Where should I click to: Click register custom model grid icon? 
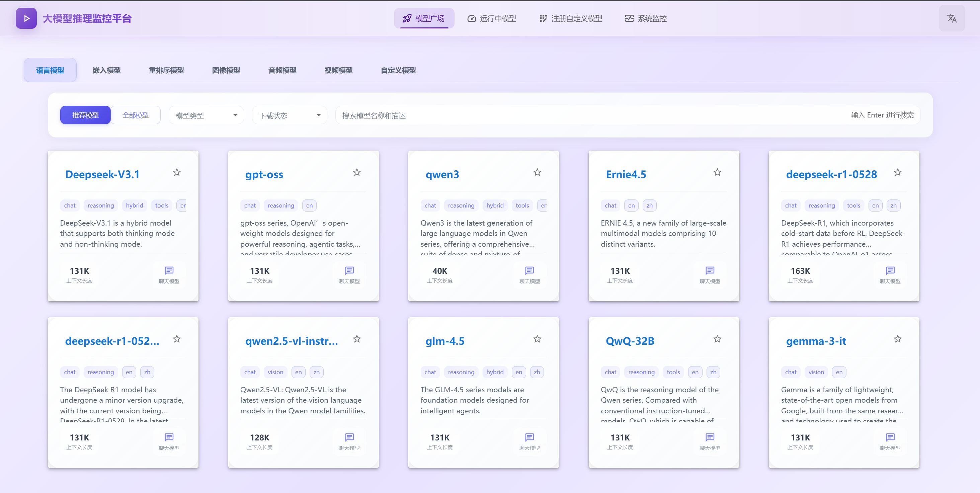pyautogui.click(x=543, y=18)
